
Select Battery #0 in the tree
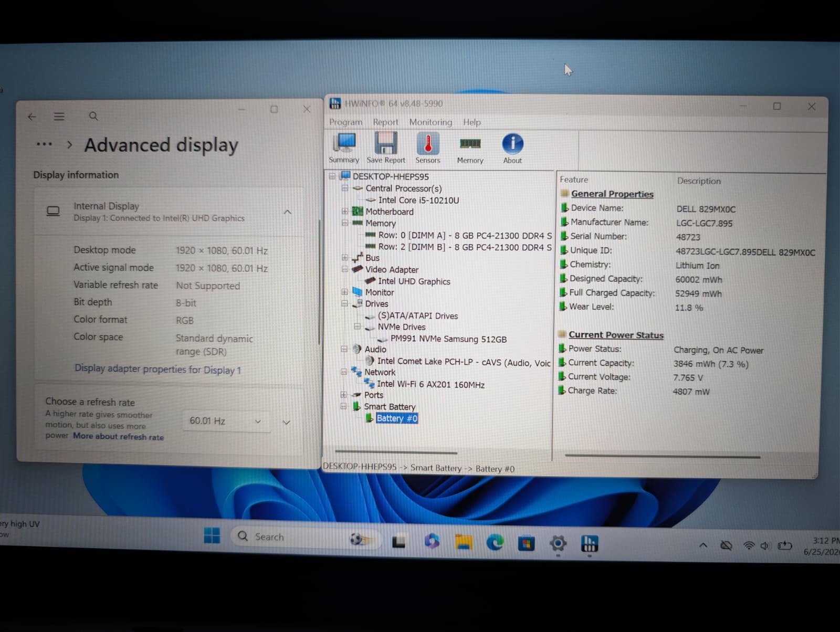click(x=397, y=418)
